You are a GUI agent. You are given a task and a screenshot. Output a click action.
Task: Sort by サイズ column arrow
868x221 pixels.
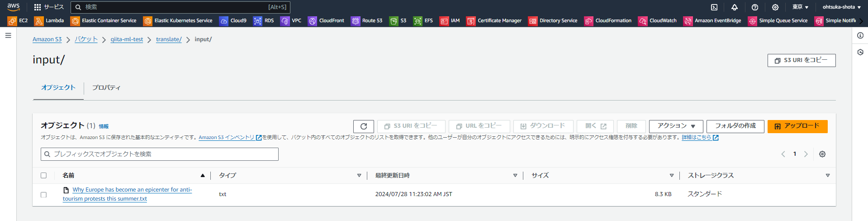point(672,175)
